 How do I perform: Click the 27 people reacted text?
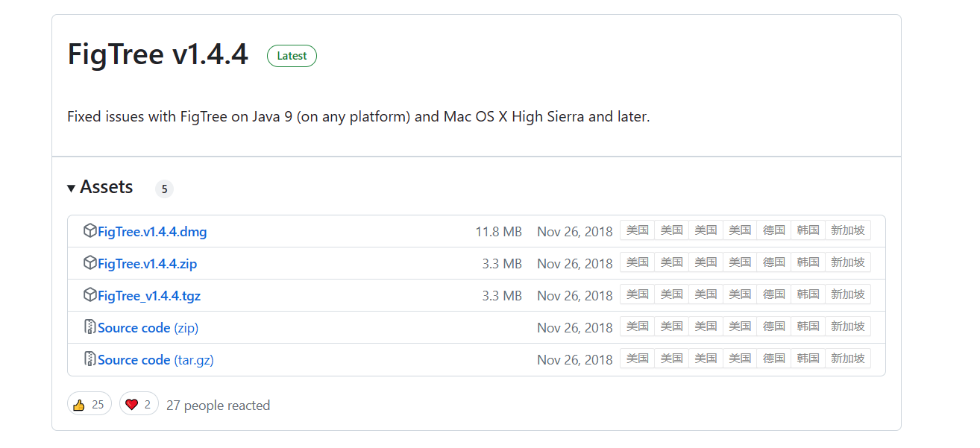[218, 406]
